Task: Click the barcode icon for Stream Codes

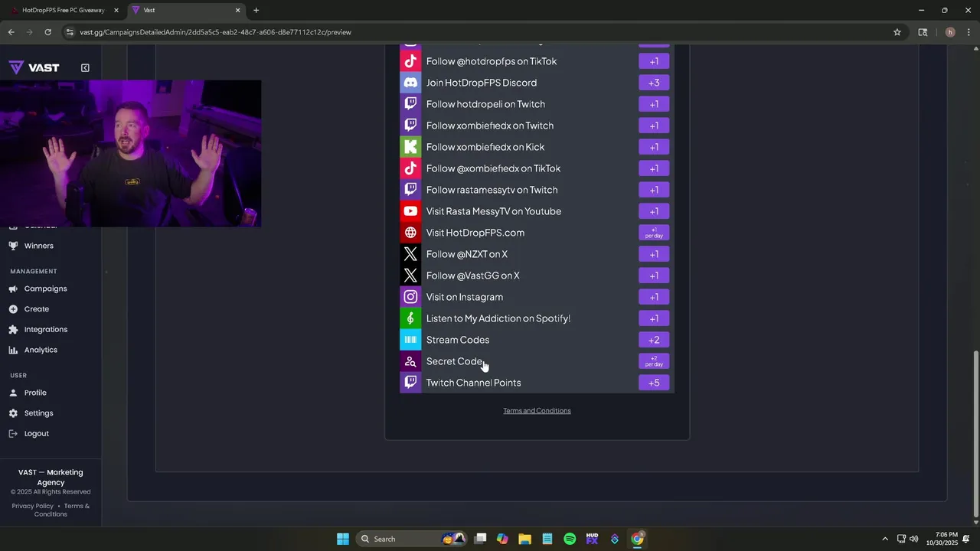Action: 410,340
